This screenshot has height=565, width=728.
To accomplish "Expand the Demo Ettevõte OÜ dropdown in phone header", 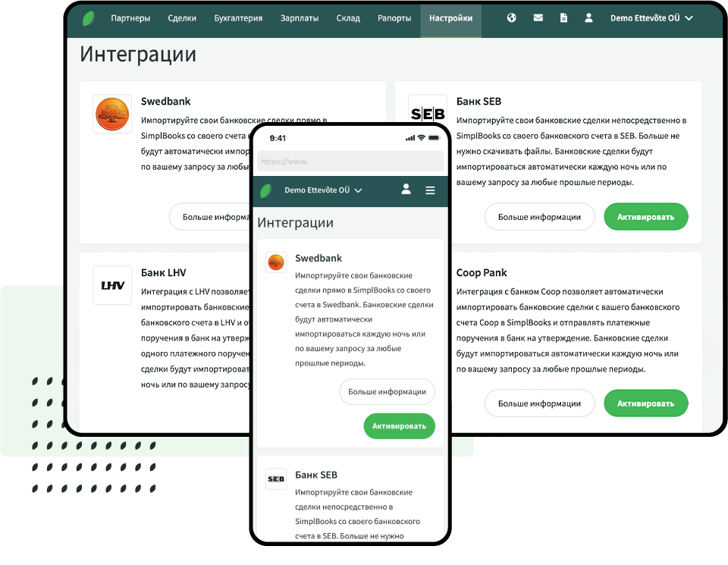I will (323, 190).
